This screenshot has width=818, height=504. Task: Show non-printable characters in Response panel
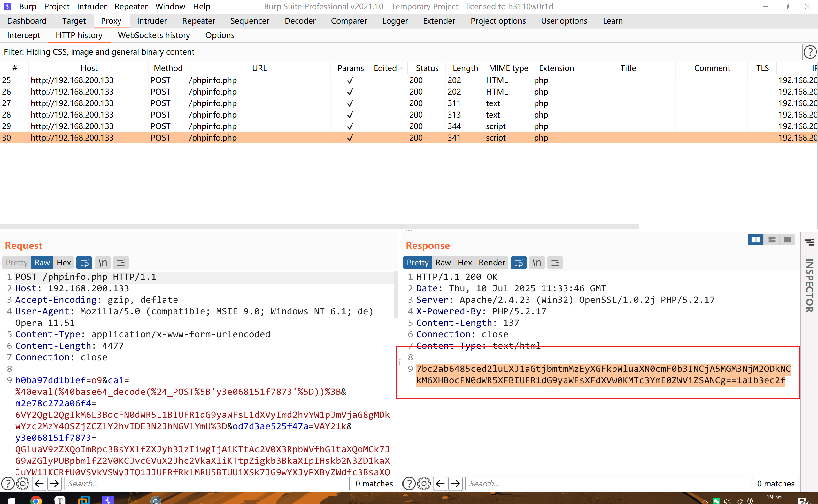(537, 263)
